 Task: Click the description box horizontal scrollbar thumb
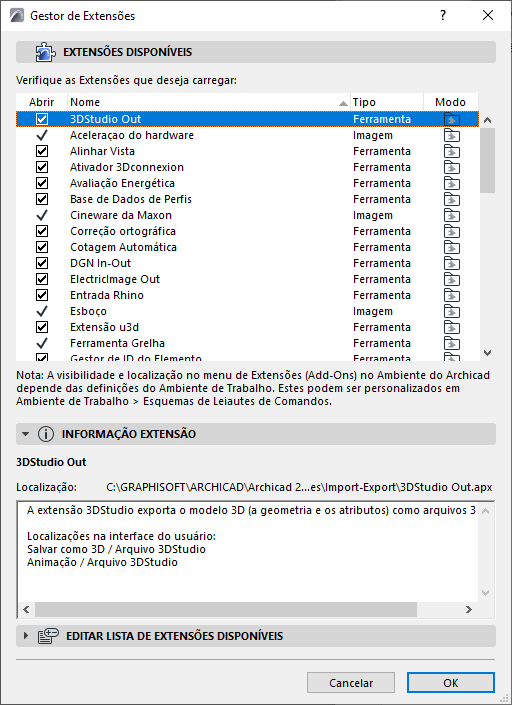point(226,610)
